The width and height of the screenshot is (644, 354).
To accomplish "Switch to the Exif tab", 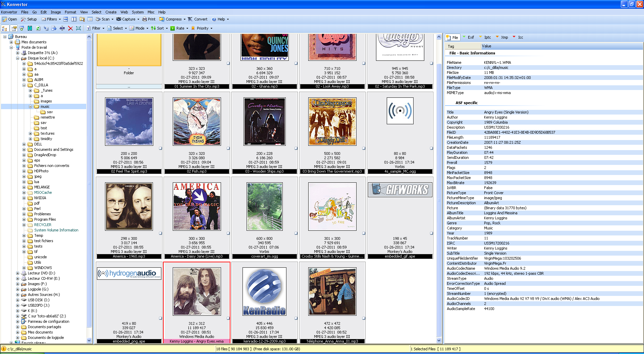I will click(469, 37).
